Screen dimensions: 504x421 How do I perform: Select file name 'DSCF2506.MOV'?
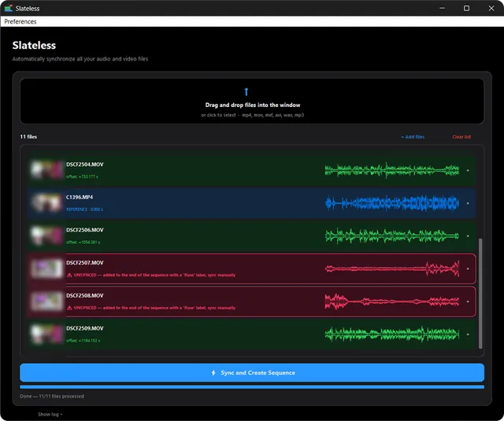pos(85,230)
